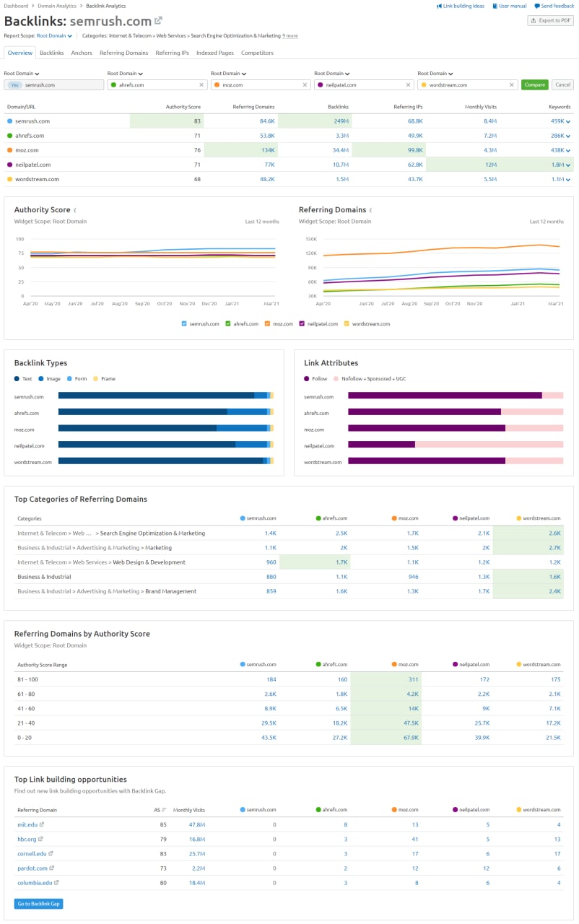This screenshot has height=924, width=579.
Task: Switch to the Backlinks tab
Action: [x=51, y=53]
